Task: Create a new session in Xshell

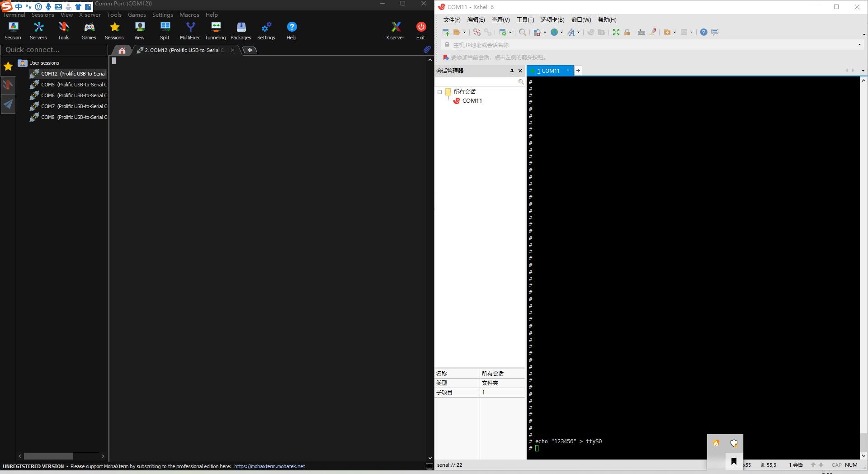Action: click(446, 32)
